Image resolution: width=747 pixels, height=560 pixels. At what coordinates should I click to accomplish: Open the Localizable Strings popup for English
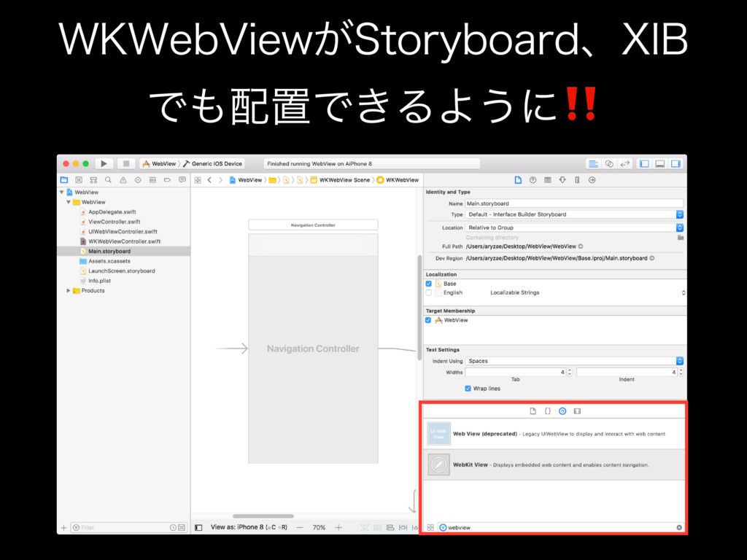(x=587, y=293)
